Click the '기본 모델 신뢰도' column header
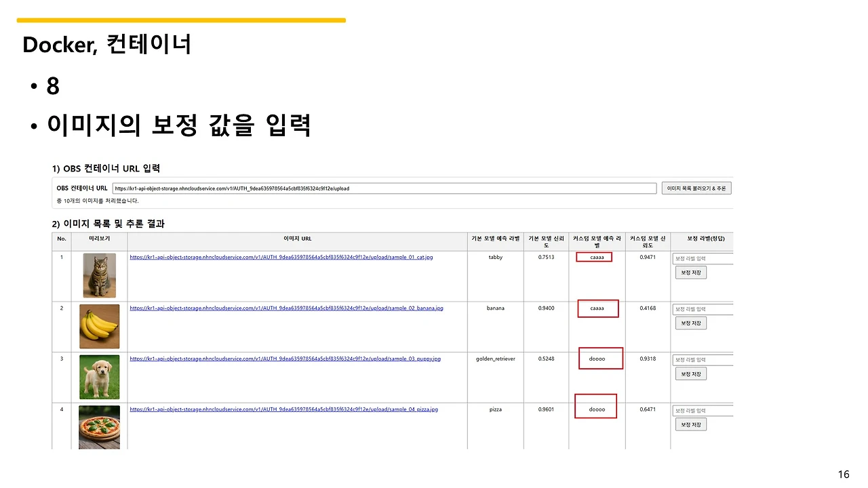Screen dimensions: 868x488 (546, 242)
